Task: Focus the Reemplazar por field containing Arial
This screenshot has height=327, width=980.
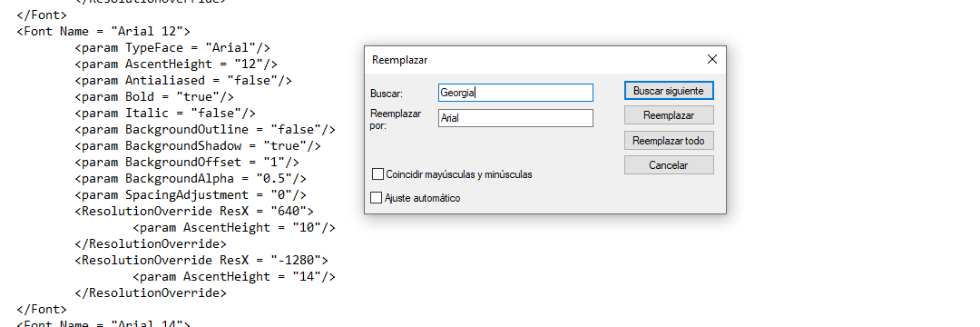Action: (515, 117)
